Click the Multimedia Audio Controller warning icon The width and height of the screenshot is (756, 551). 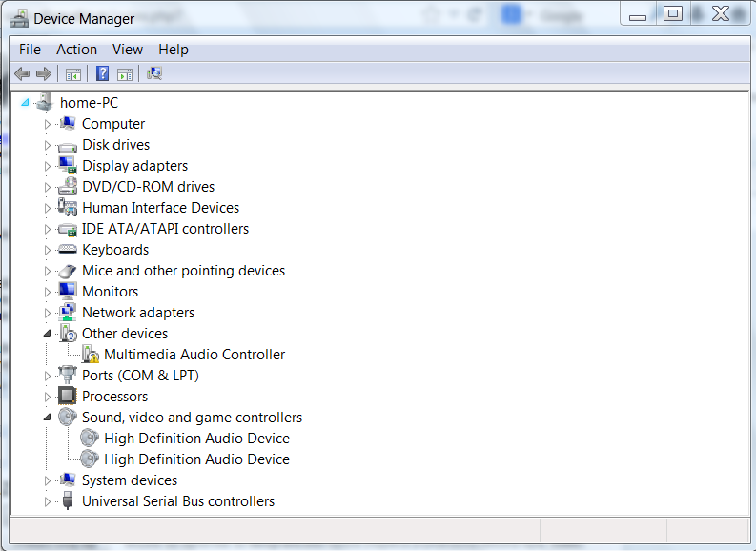pos(91,355)
